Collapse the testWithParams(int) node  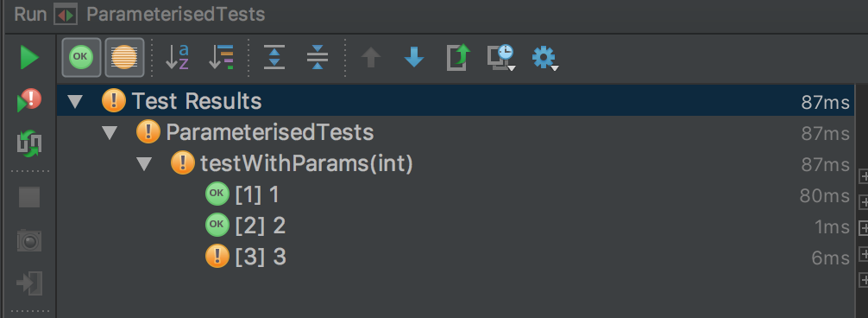tap(144, 164)
